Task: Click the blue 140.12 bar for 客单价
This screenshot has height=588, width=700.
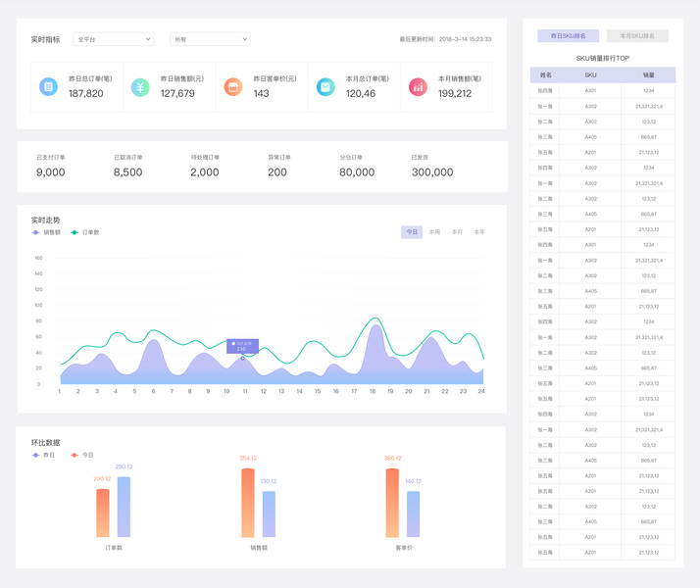Action: 414,514
